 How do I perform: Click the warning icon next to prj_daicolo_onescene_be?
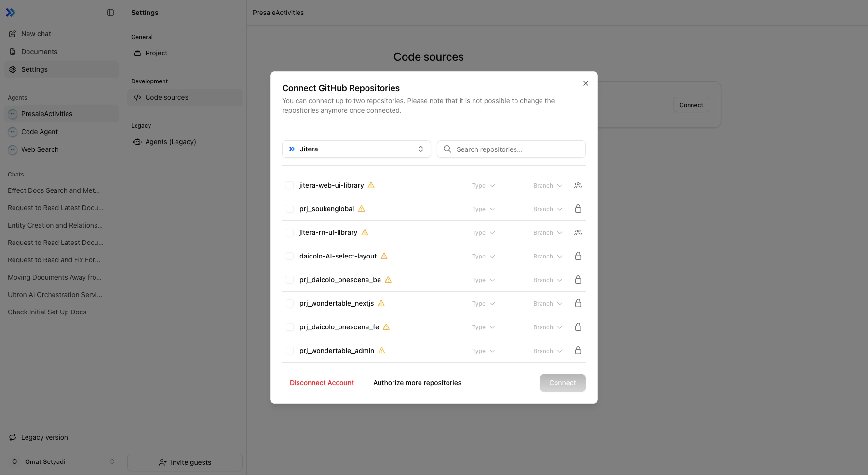(x=388, y=280)
